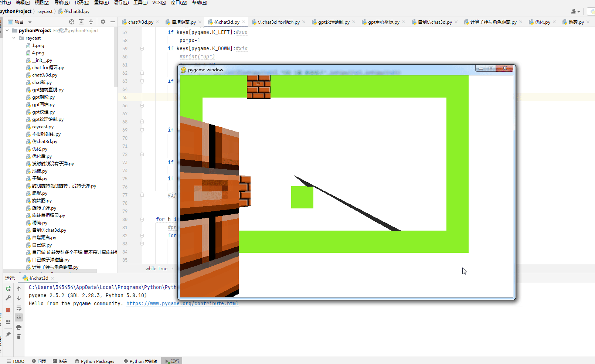
Task: Open the 重构(R) menu
Action: [x=101, y=3]
